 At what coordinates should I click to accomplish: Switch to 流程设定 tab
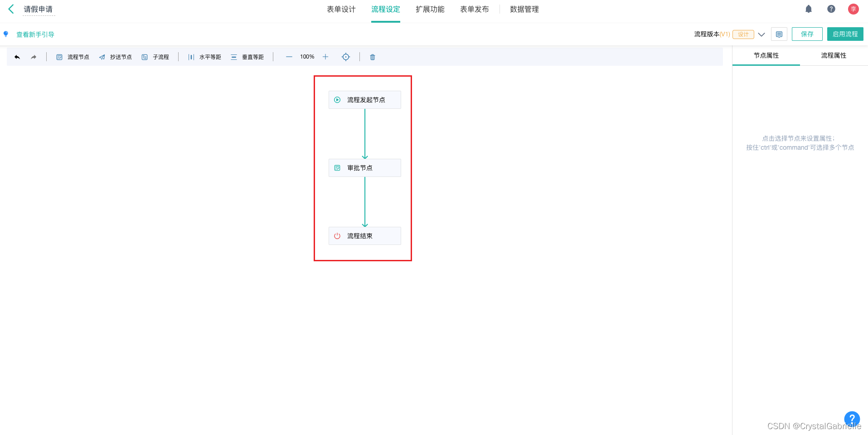386,9
